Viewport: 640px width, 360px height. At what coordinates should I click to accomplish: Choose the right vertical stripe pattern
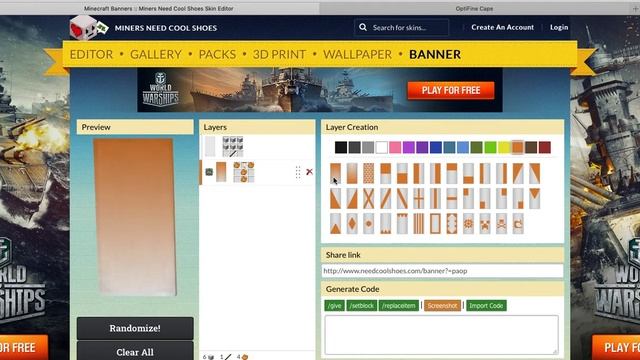click(x=502, y=173)
